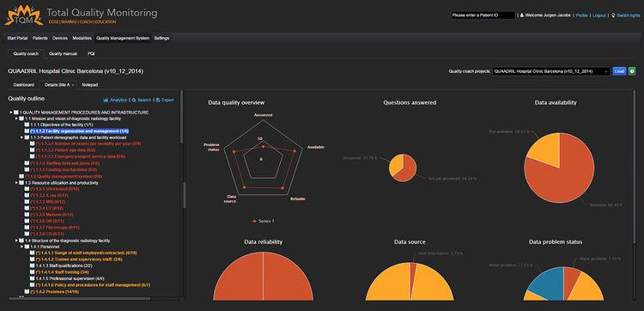644x311 pixels.
Task: Click the document icon of 1.3.2 X-ray
Action: [27, 196]
